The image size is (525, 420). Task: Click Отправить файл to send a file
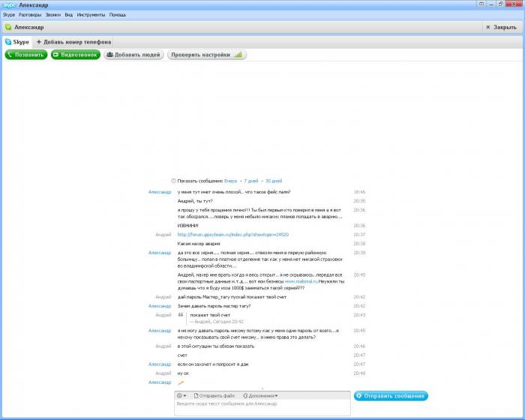(214, 395)
